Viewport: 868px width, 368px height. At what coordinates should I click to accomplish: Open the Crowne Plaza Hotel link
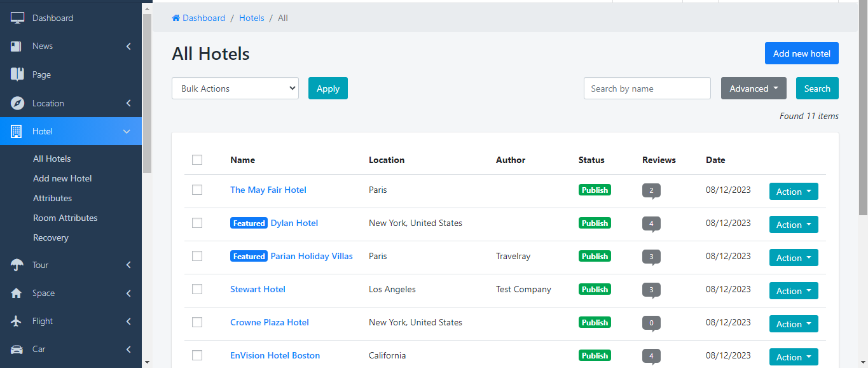point(269,322)
